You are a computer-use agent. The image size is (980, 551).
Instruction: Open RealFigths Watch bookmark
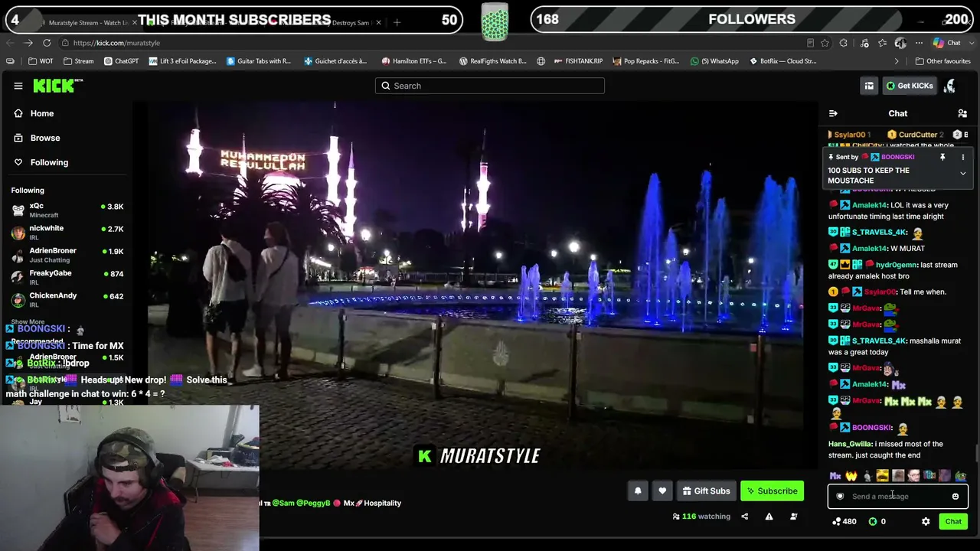pos(492,61)
